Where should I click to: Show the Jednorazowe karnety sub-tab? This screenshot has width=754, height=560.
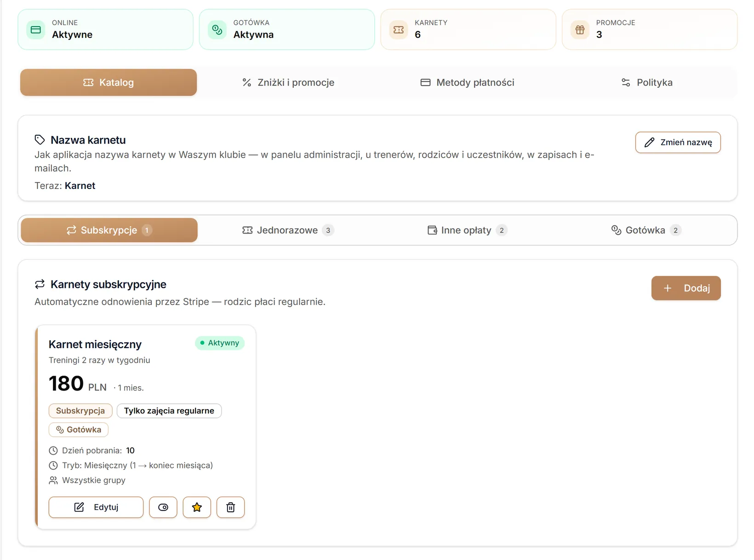[x=288, y=230]
